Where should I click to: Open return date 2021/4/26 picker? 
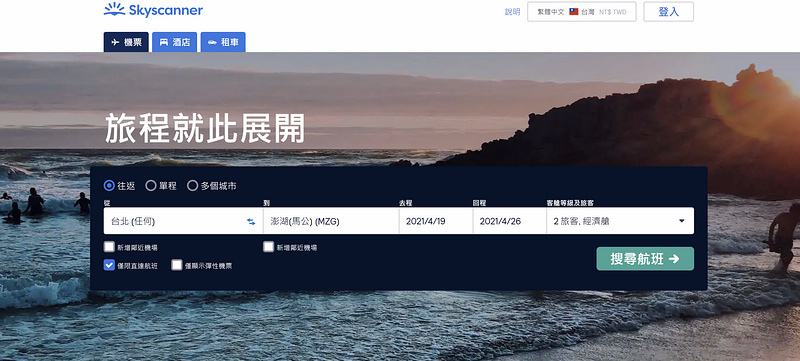[510, 221]
